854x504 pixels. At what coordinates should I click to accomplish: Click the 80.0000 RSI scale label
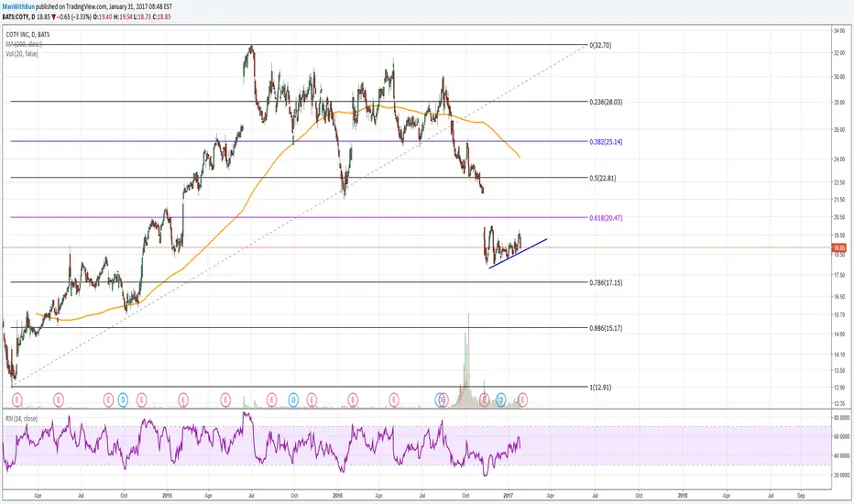[841, 418]
